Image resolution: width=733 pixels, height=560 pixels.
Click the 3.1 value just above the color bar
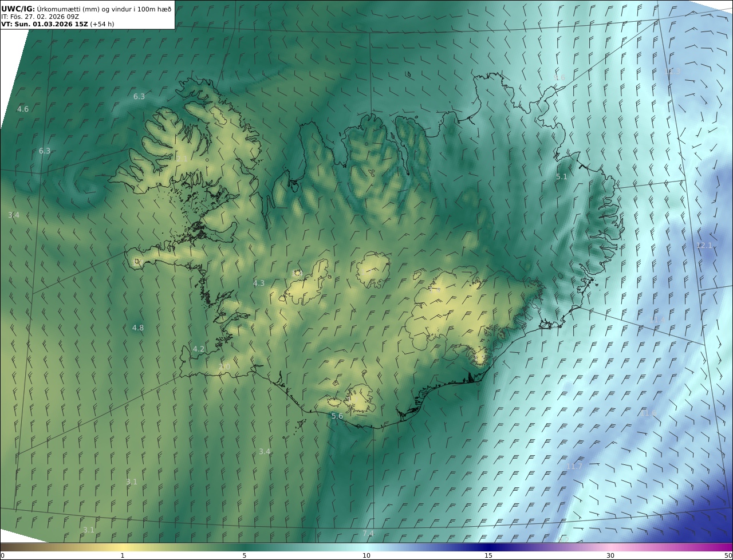click(x=88, y=530)
